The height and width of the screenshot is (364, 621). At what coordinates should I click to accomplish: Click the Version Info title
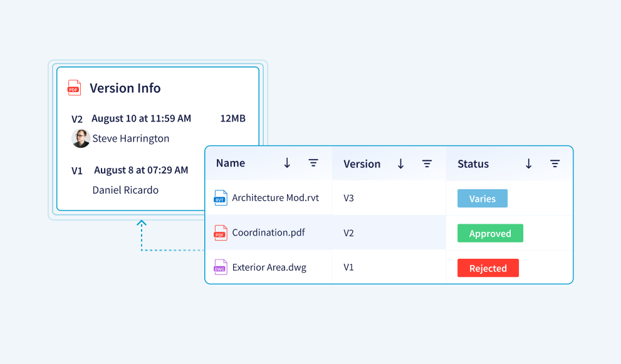click(125, 88)
